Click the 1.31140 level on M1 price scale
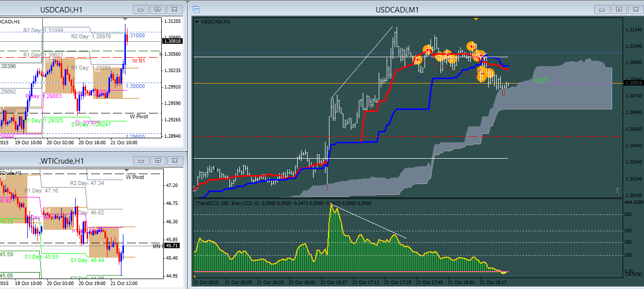This screenshot has width=644, height=289. (634, 30)
